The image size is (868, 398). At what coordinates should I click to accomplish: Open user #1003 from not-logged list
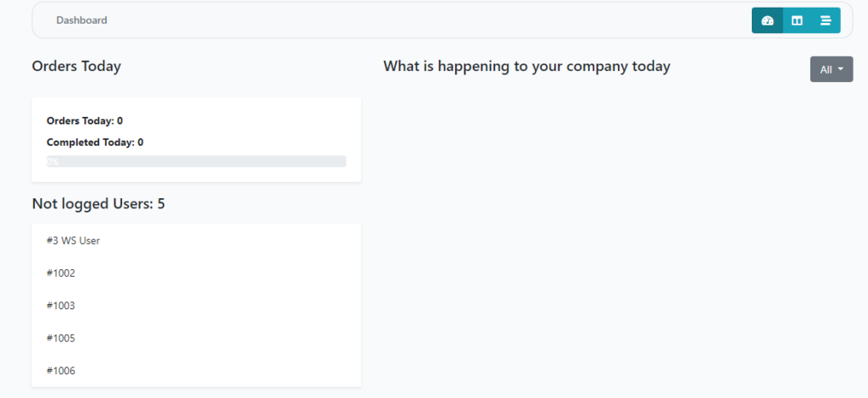point(61,306)
